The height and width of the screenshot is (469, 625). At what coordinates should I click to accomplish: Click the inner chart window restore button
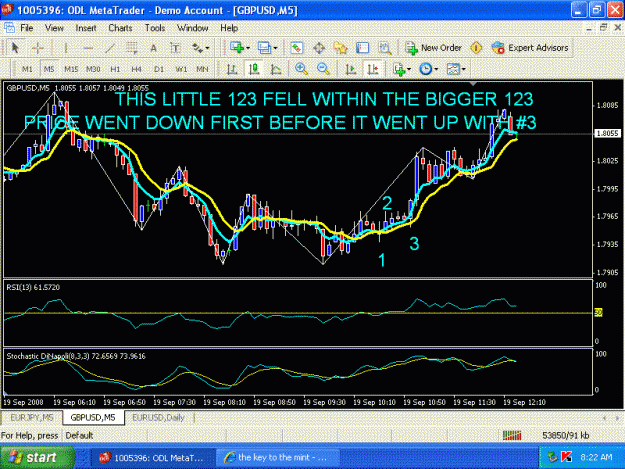(x=603, y=27)
